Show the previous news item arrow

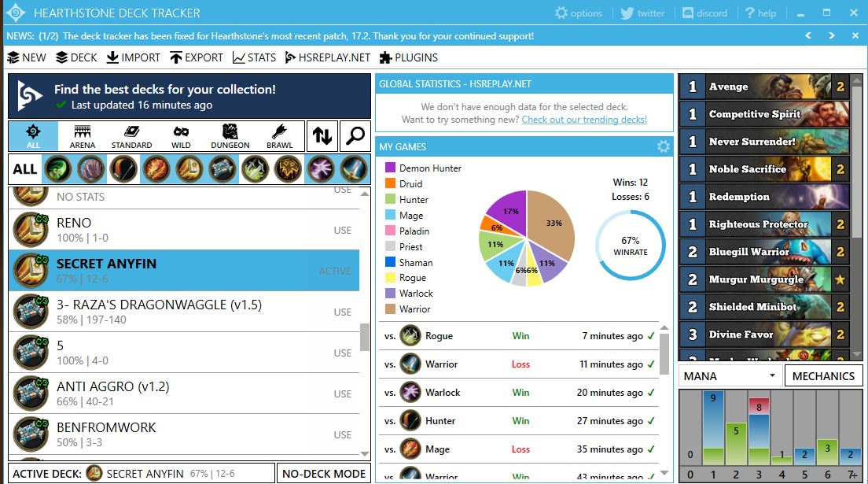pos(808,35)
